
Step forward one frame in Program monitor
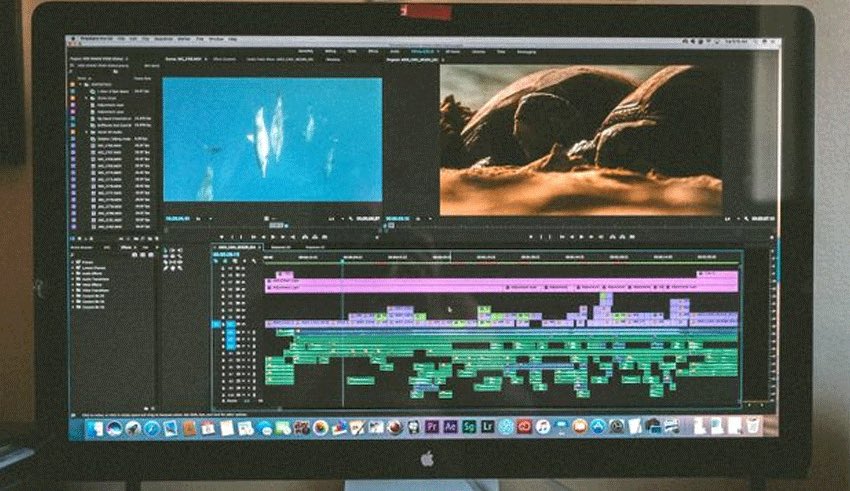pos(591,237)
